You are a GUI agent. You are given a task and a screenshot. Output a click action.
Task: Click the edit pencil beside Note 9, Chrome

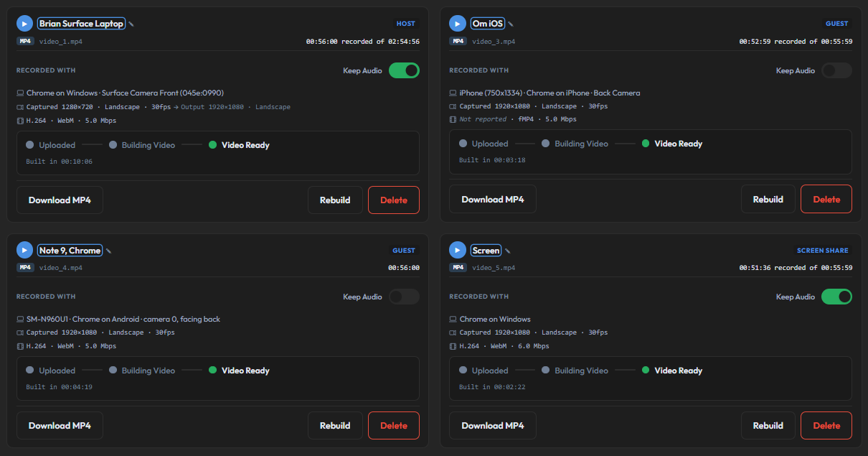[108, 251]
